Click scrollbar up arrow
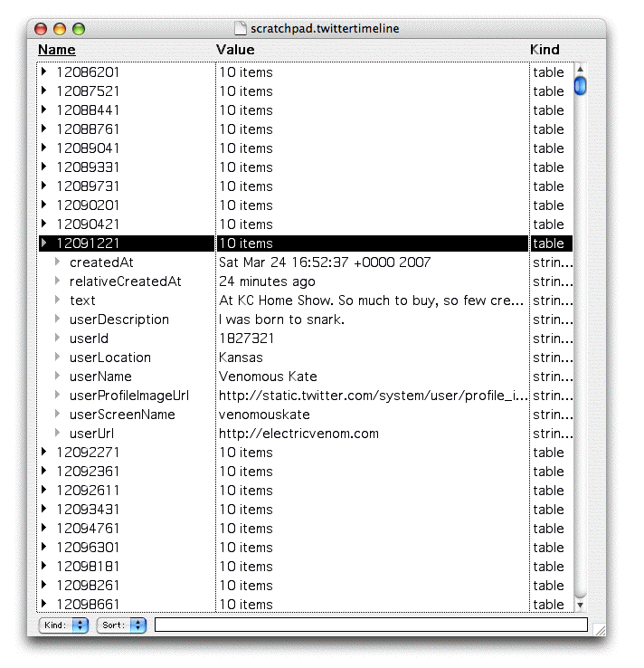This screenshot has height=668, width=644. (580, 69)
